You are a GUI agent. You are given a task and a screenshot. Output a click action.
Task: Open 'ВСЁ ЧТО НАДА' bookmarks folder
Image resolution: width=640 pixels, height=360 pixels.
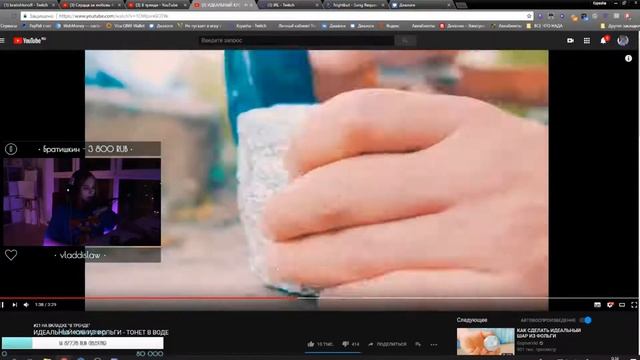544,26
